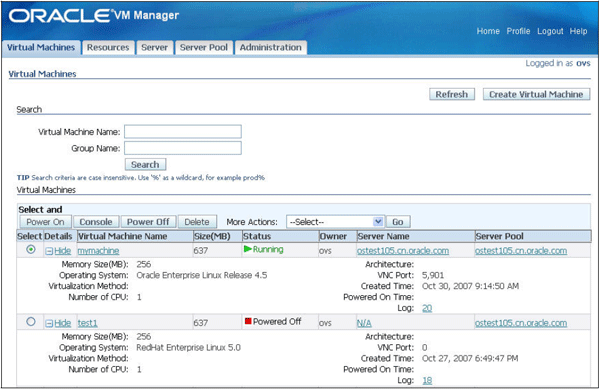Select the test1 radio button
This screenshot has height=392, width=600.
(x=31, y=322)
